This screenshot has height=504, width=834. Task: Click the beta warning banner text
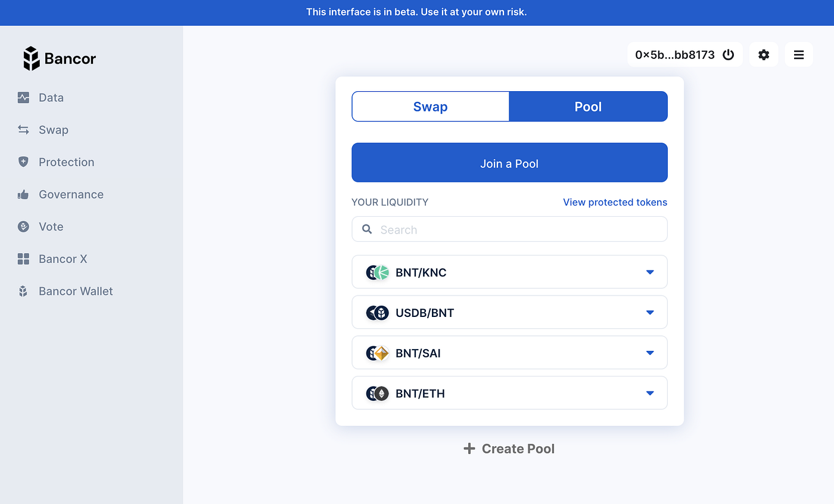pos(416,12)
